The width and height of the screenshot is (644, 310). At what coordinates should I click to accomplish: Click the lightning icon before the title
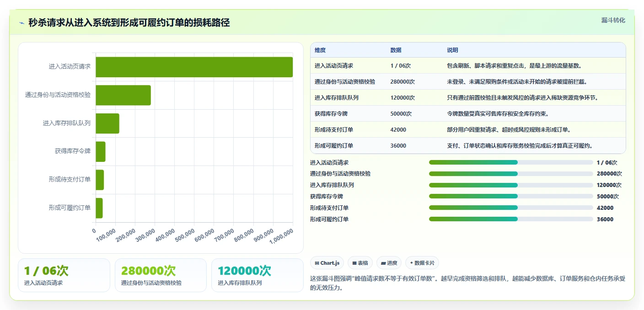22,22
